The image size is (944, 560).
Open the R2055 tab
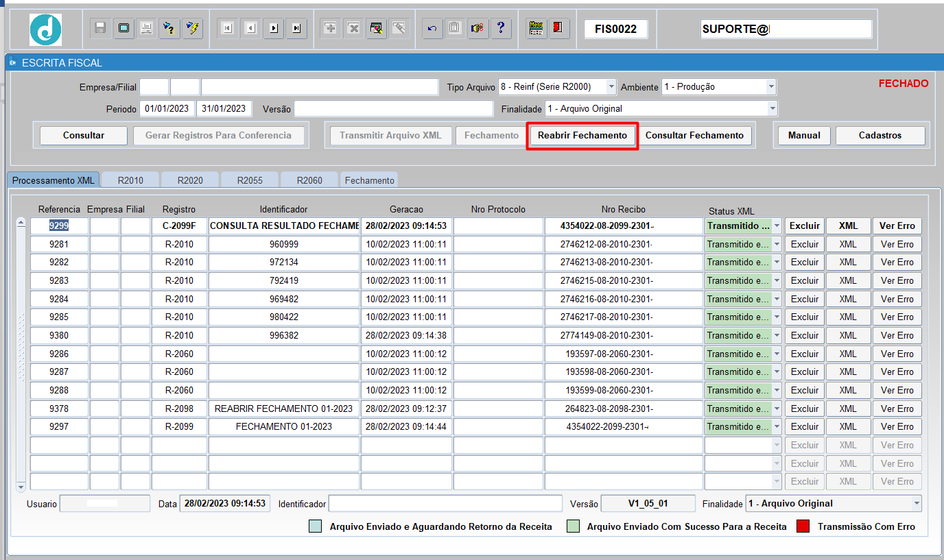[250, 180]
